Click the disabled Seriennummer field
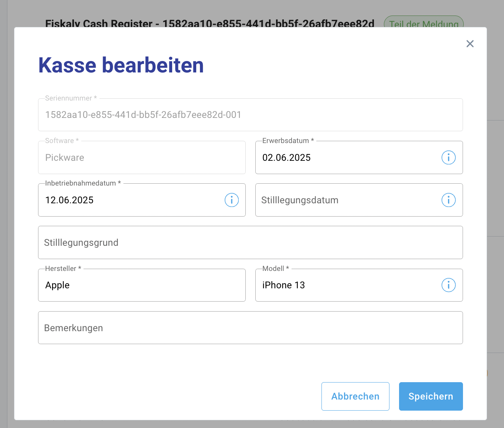Viewport: 504px width, 428px height. [250, 115]
